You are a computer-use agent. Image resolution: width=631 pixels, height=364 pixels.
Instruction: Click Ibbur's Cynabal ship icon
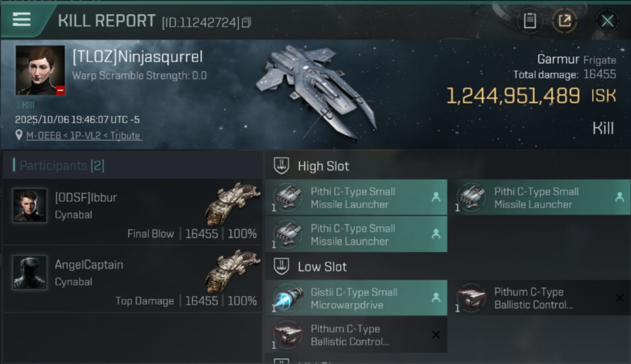pos(233,204)
